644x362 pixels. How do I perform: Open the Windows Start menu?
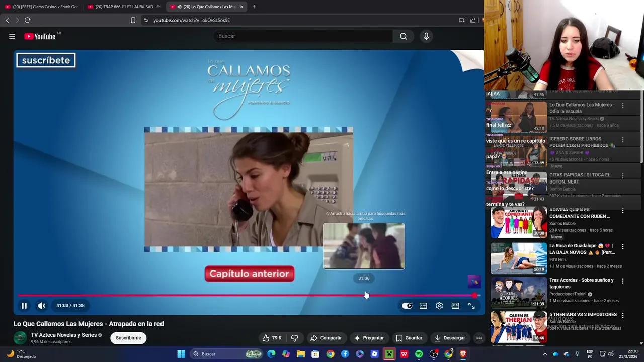tap(181, 354)
